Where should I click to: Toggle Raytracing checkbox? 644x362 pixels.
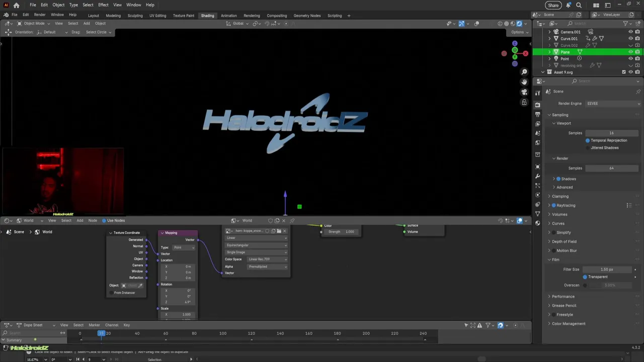pos(554,205)
